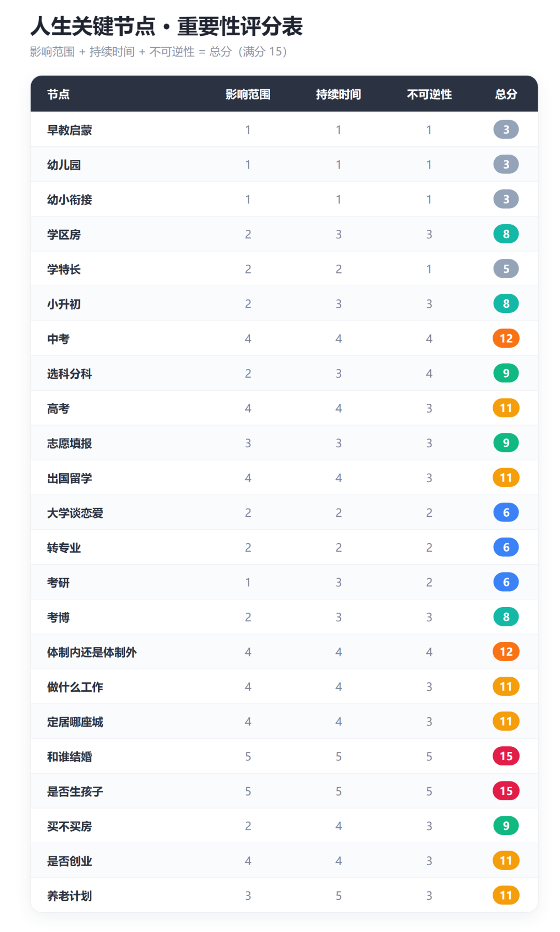Select the 学区房 row label
This screenshot has height=932, width=560.
tap(64, 234)
